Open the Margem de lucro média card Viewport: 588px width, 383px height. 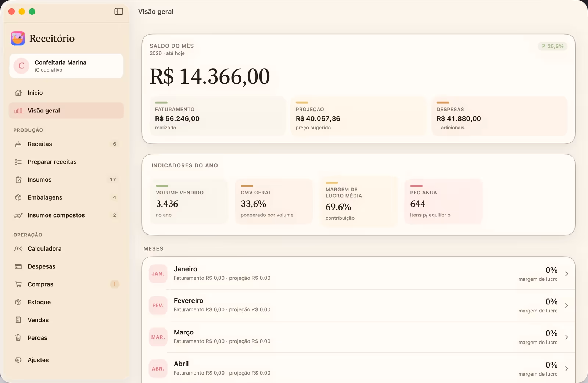tap(359, 201)
